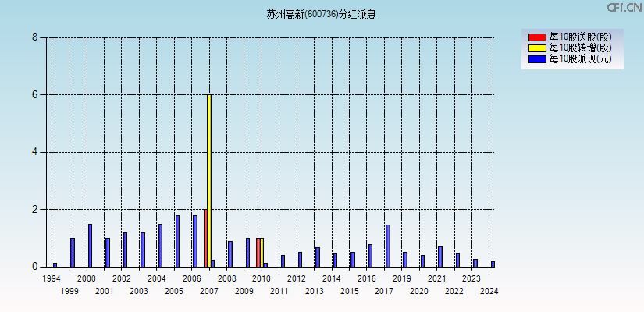Click the y-axis value 2
The image size is (644, 312).
coord(34,209)
